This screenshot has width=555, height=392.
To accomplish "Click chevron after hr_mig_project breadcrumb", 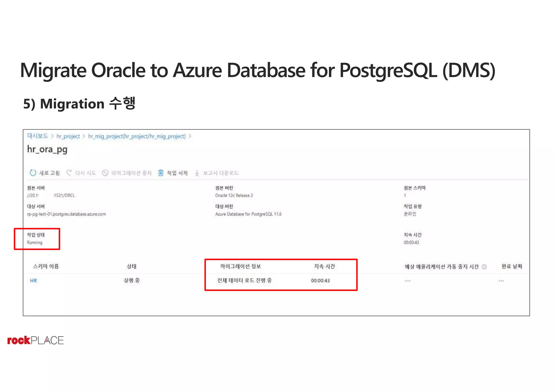I will click(x=190, y=136).
